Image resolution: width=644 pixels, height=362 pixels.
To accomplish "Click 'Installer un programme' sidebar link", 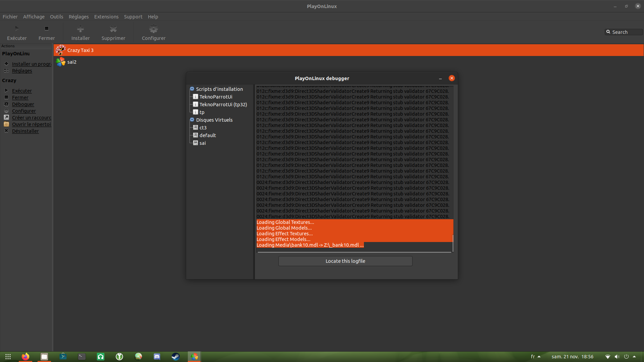I will click(32, 64).
